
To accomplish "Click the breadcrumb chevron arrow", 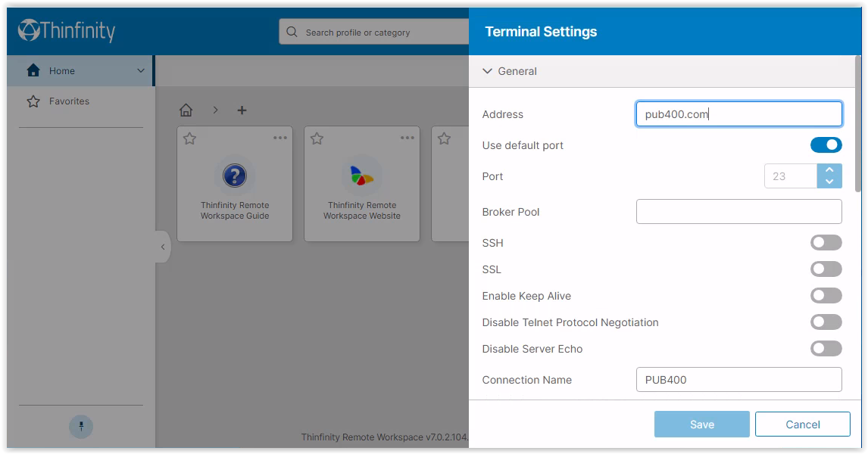I will (x=215, y=110).
